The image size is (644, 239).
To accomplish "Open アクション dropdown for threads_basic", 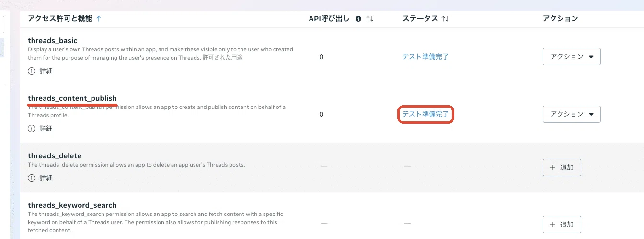I will pyautogui.click(x=572, y=57).
